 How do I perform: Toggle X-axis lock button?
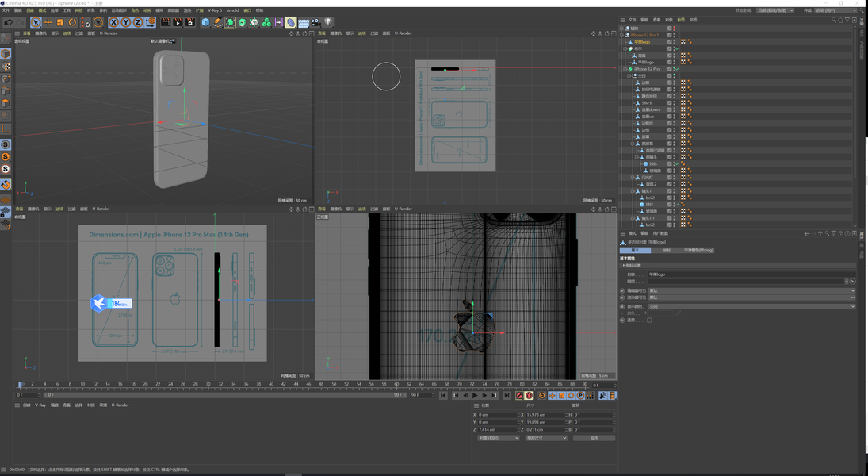pyautogui.click(x=114, y=22)
